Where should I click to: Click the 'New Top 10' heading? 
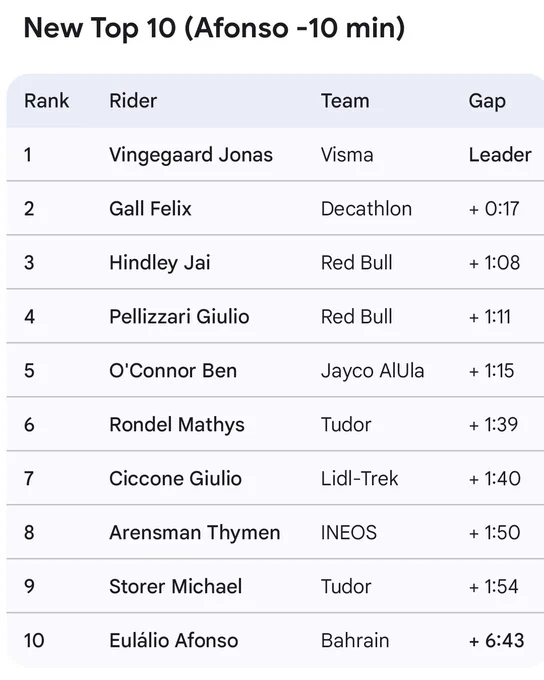point(214,28)
